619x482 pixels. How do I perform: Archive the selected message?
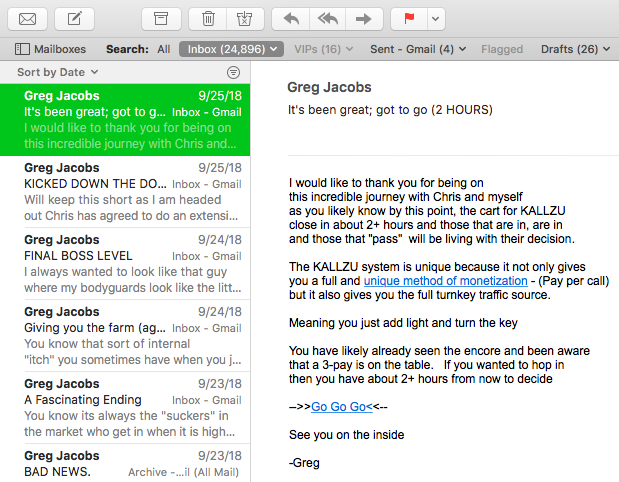162,18
